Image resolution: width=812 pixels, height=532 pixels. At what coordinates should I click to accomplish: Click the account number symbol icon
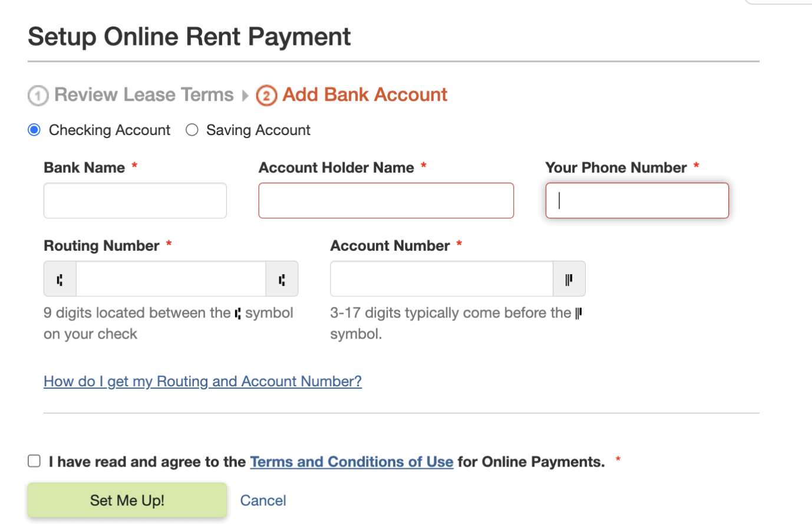point(569,279)
